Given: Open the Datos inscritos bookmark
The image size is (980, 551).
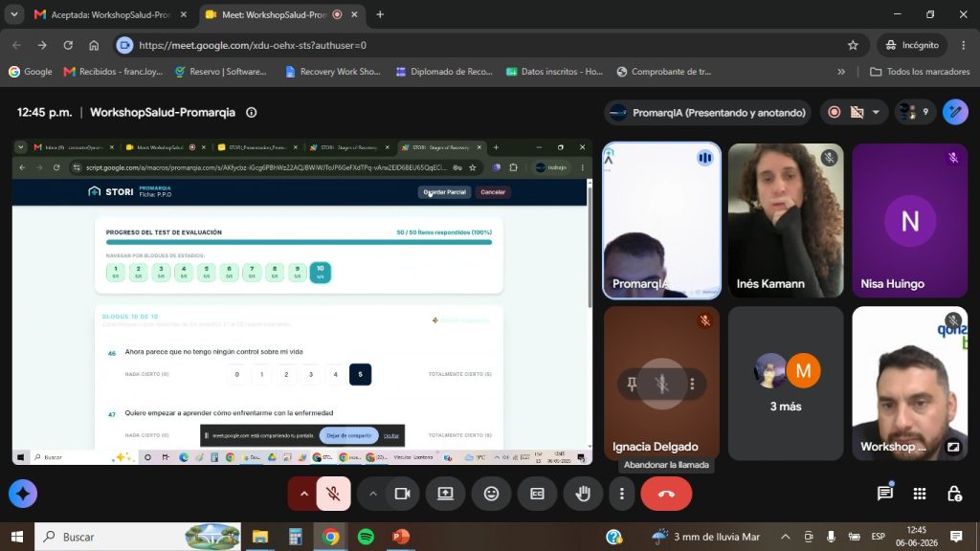Looking at the screenshot, I should [554, 71].
